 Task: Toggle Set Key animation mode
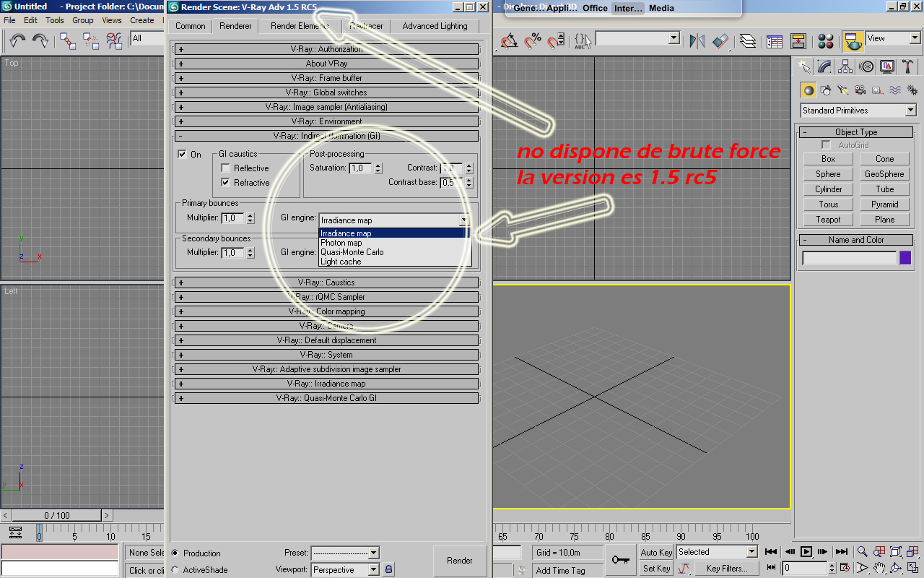click(x=657, y=569)
